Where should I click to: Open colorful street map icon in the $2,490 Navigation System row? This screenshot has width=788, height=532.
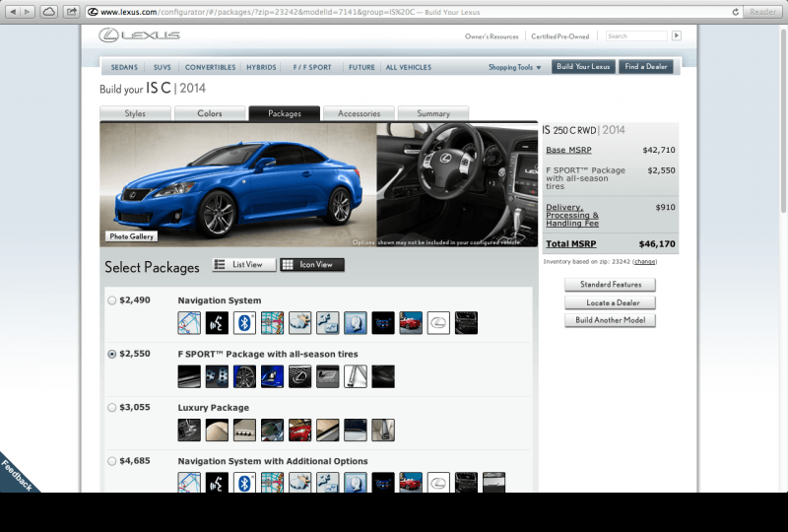[272, 323]
